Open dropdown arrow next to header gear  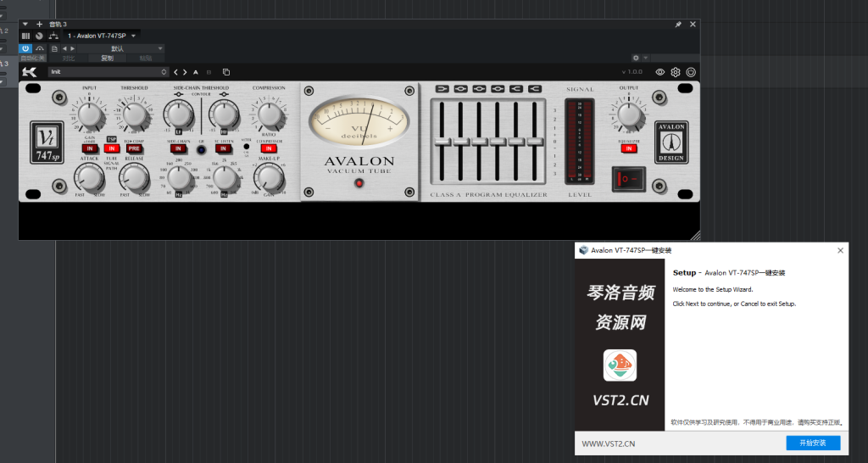pos(645,58)
